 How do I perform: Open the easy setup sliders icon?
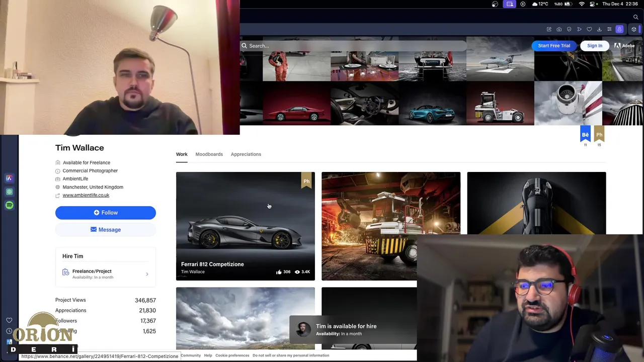tap(609, 29)
